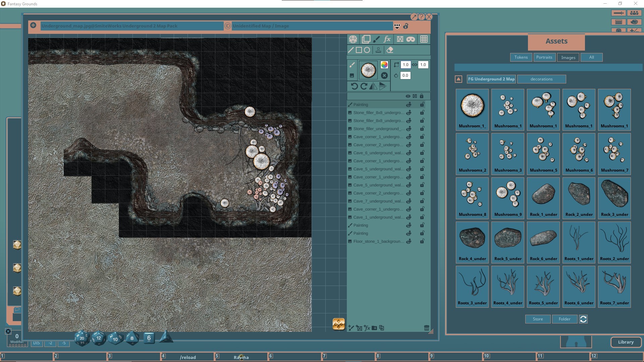Flip the stamp horizontally
This screenshot has width=644, height=362.
click(373, 86)
